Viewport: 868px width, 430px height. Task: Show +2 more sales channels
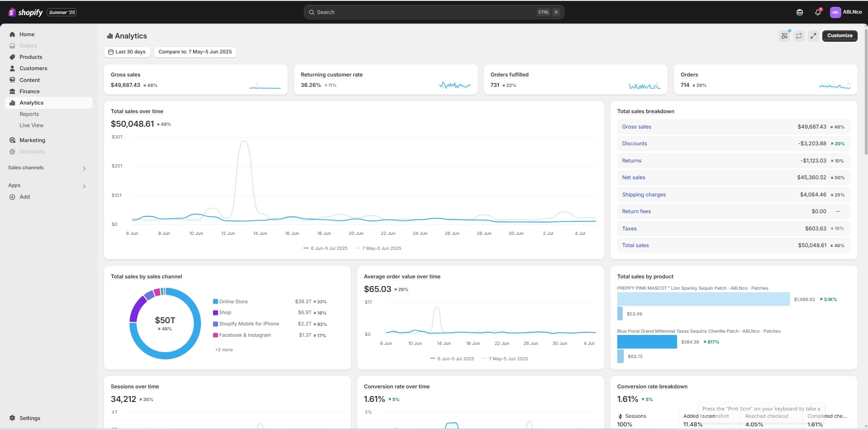click(x=224, y=350)
